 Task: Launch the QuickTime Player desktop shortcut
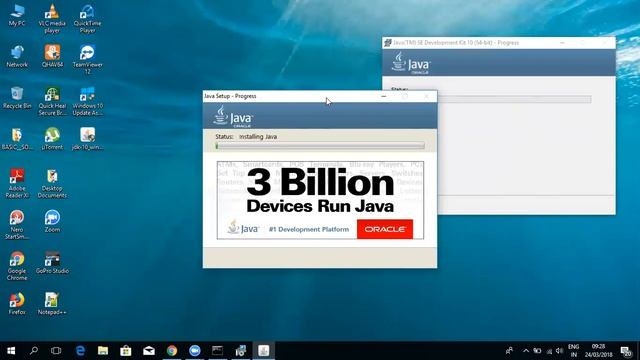(87, 19)
